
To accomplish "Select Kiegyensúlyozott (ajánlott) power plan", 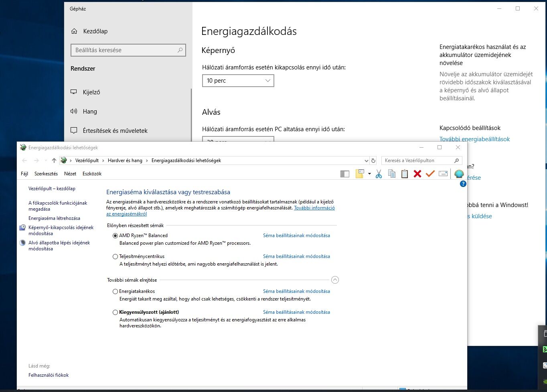I will (x=115, y=312).
